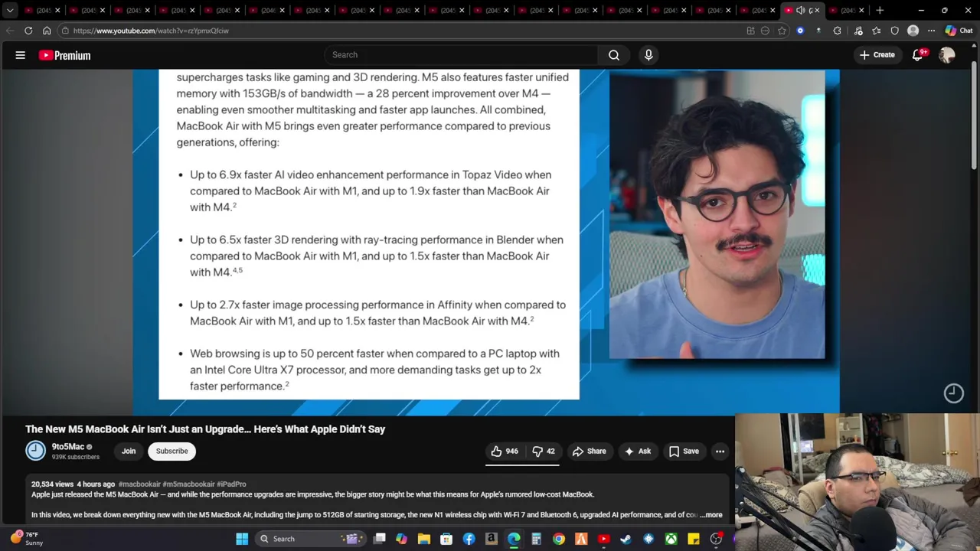The width and height of the screenshot is (980, 551).
Task: Switch to the last tab after active tab
Action: click(x=848, y=10)
